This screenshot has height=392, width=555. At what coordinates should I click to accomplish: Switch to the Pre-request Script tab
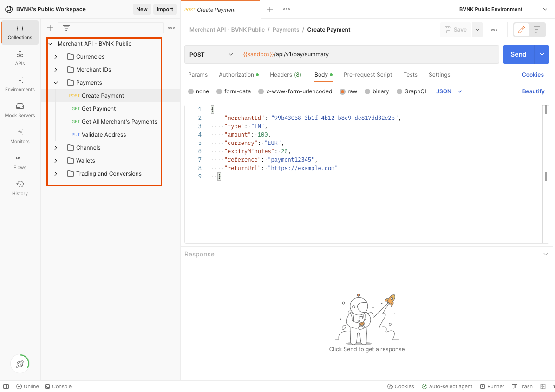tap(368, 75)
